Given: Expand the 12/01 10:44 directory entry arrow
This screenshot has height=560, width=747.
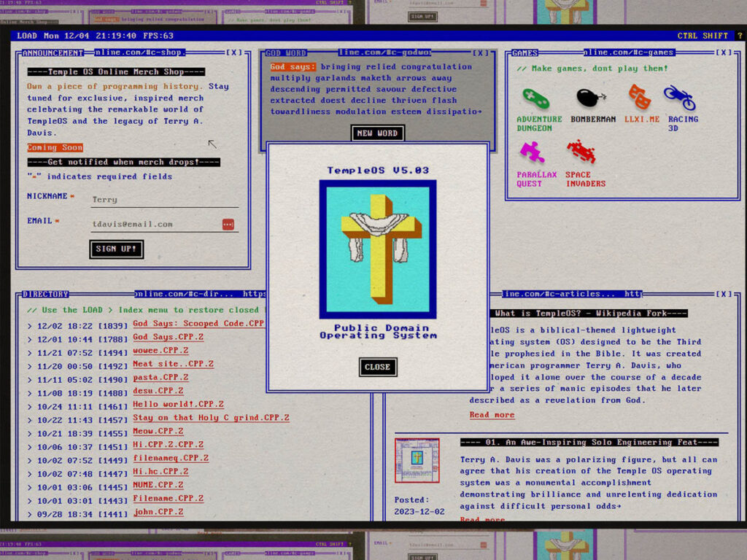Looking at the screenshot, I should [29, 340].
